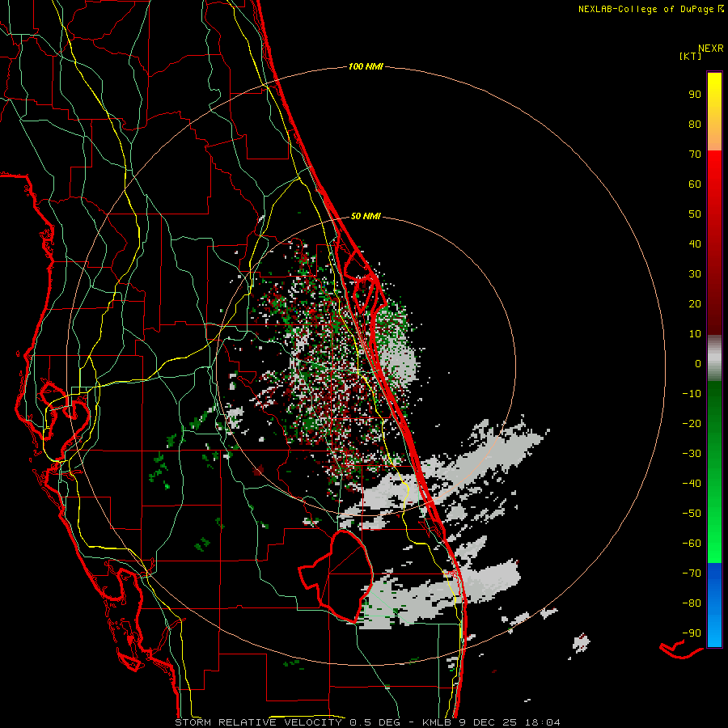This screenshot has width=728, height=728.
Task: Click the 60 value on velocity scale
Action: [x=695, y=184]
